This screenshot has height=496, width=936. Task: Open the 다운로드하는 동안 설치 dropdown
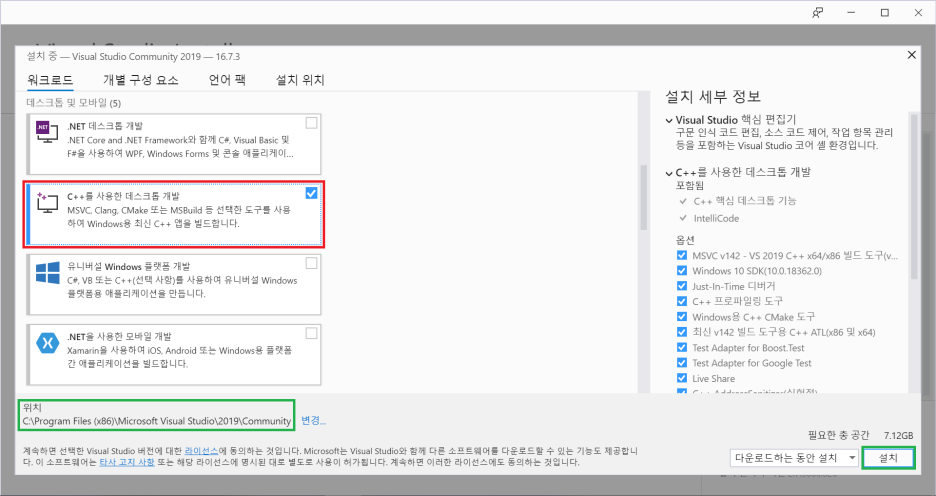[x=794, y=458]
